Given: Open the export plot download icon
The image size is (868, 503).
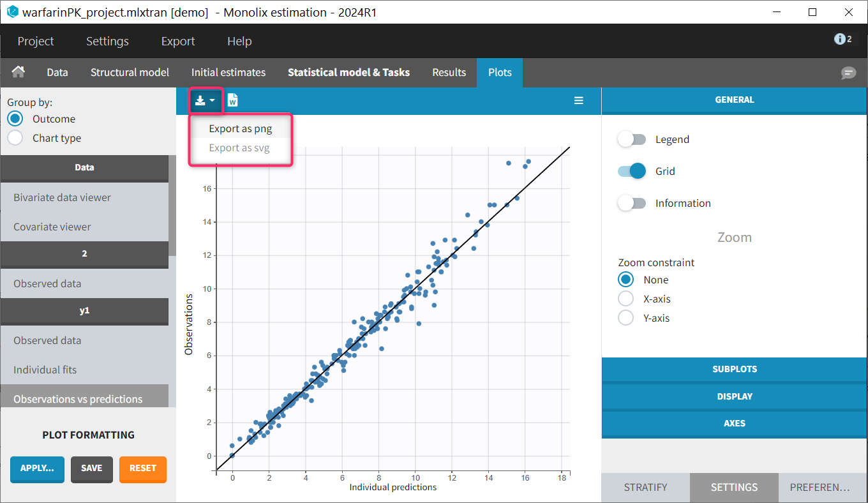Looking at the screenshot, I should point(205,100).
